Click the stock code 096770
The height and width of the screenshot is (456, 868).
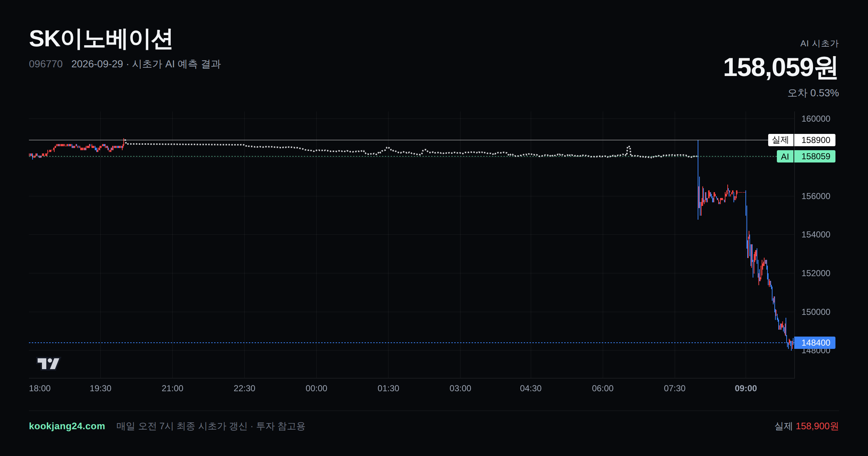tap(46, 64)
